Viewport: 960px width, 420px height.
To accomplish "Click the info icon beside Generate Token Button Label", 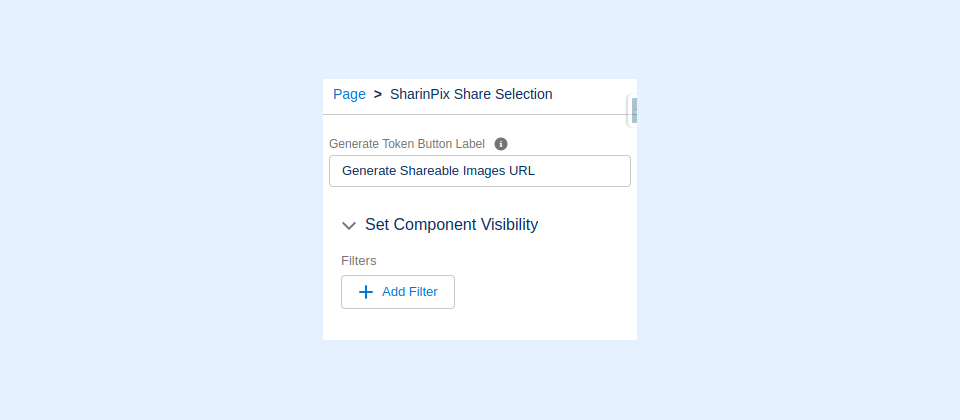I will [x=501, y=144].
